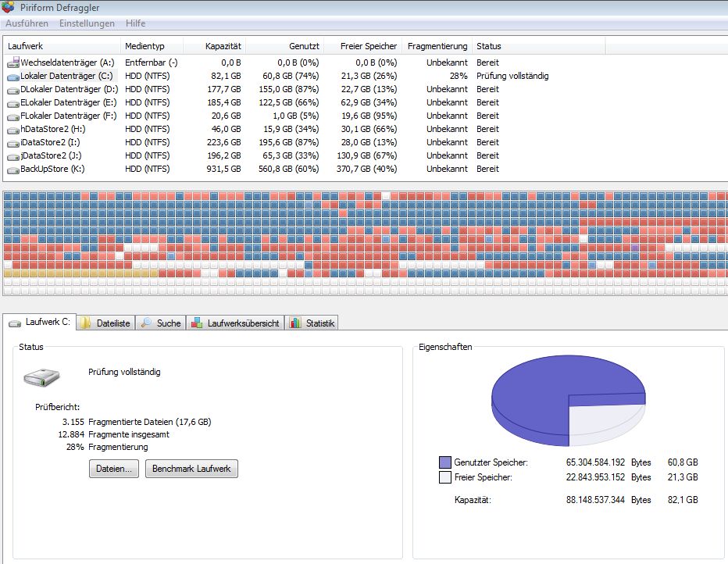The height and width of the screenshot is (564, 728).
Task: Select the BackUpStore (K:) row
Action: [x=304, y=169]
